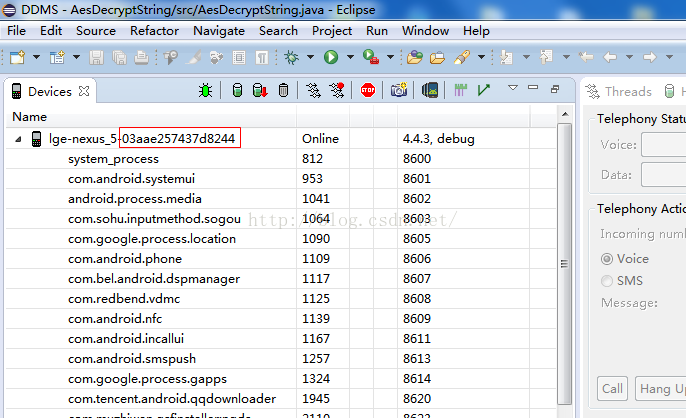
Task: Click the Print toolbar icon
Action: tap(141, 57)
